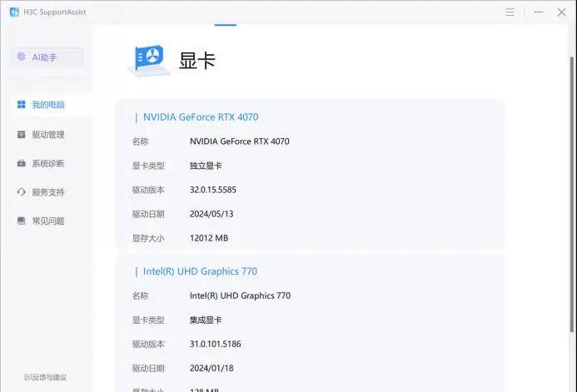This screenshot has height=392, width=577.
Task: Click the active blue tab indicator at top
Action: (x=225, y=25)
